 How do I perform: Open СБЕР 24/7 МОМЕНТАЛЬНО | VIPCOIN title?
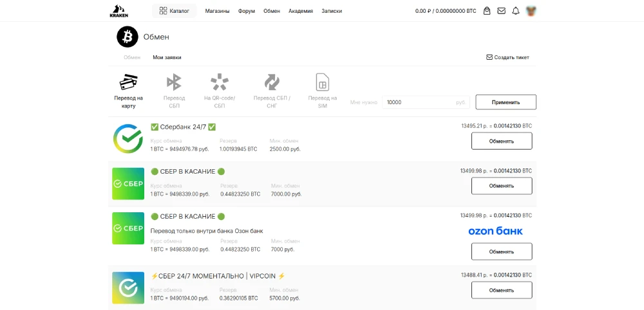click(218, 277)
